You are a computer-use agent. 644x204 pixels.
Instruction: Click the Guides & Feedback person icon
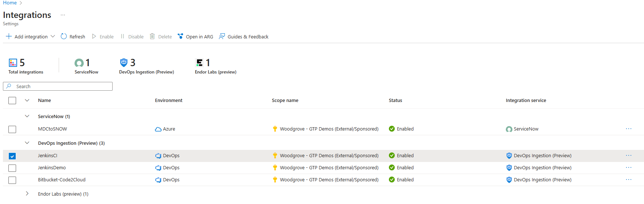pyautogui.click(x=222, y=36)
